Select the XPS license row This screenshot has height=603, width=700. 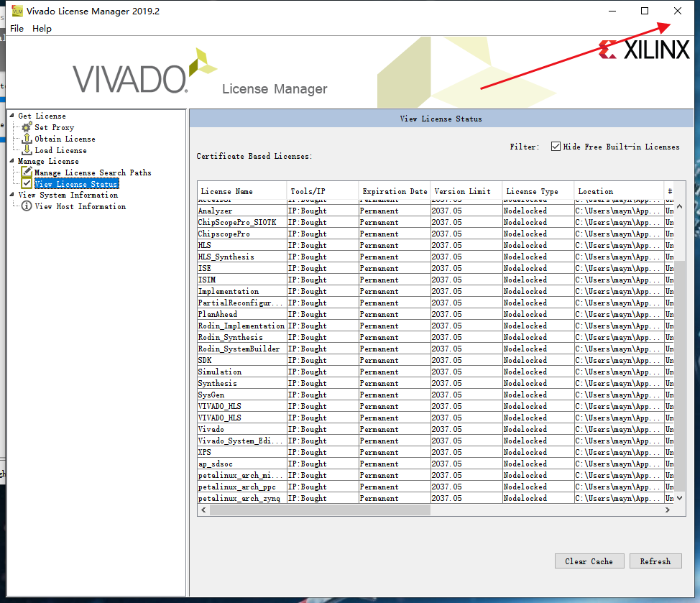(436, 452)
